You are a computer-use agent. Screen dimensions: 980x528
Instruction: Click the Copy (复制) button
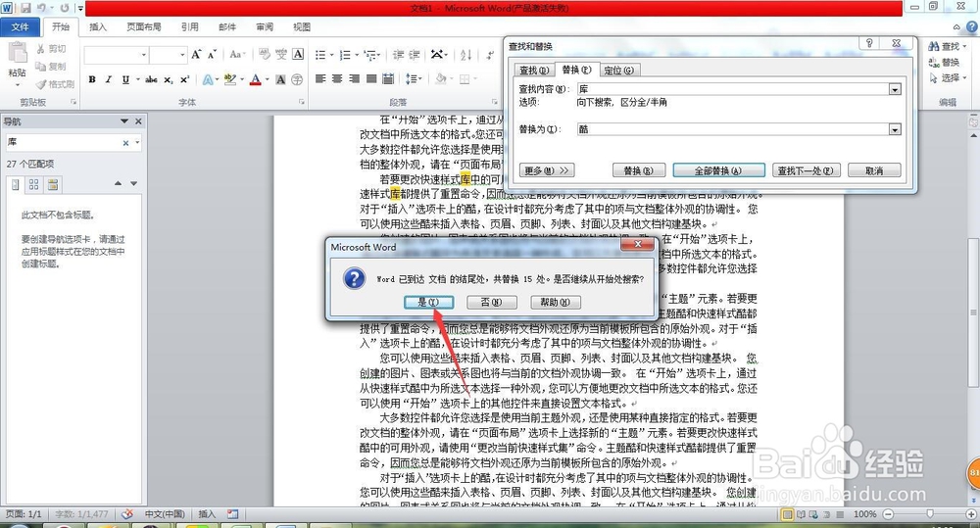(51, 67)
